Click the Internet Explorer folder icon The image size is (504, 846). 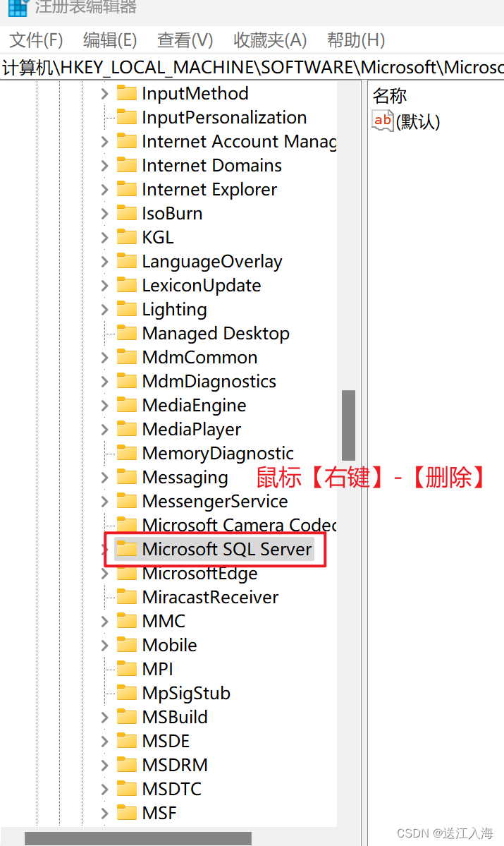click(x=127, y=189)
